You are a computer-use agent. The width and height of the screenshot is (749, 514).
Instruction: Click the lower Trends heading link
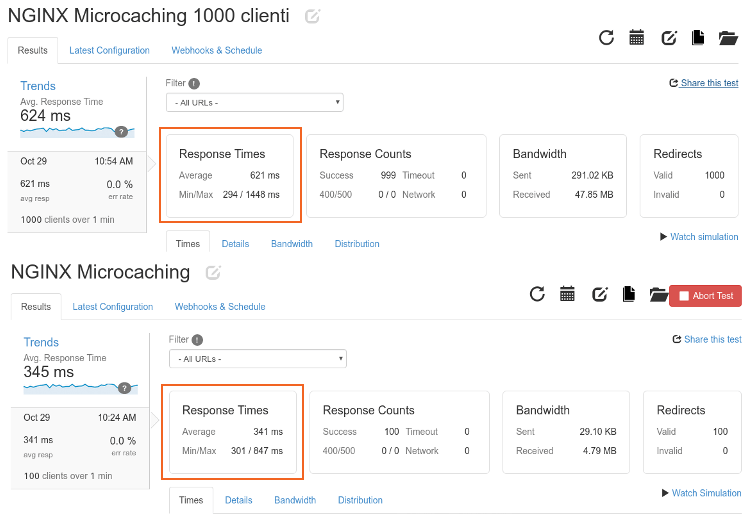click(41, 342)
